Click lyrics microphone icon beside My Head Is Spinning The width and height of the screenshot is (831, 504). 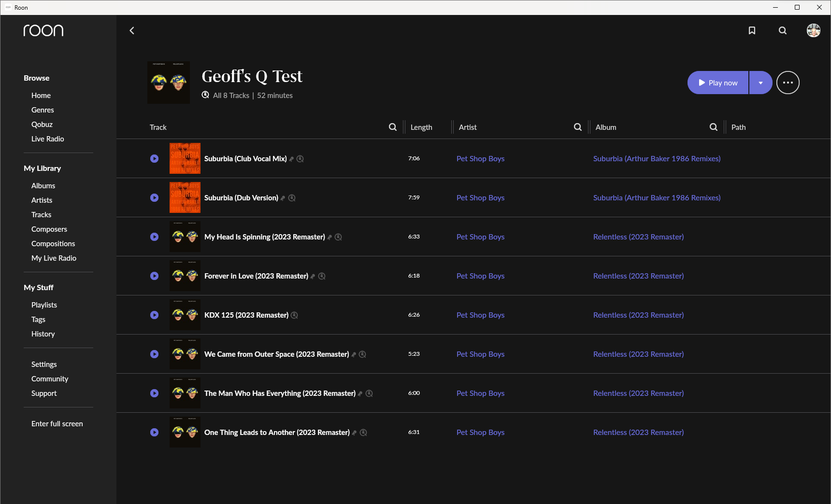330,237
